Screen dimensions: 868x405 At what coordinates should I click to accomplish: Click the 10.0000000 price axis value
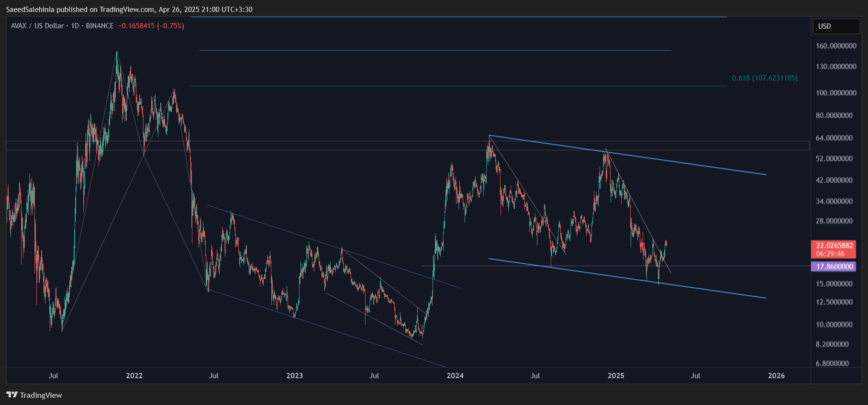pyautogui.click(x=834, y=325)
